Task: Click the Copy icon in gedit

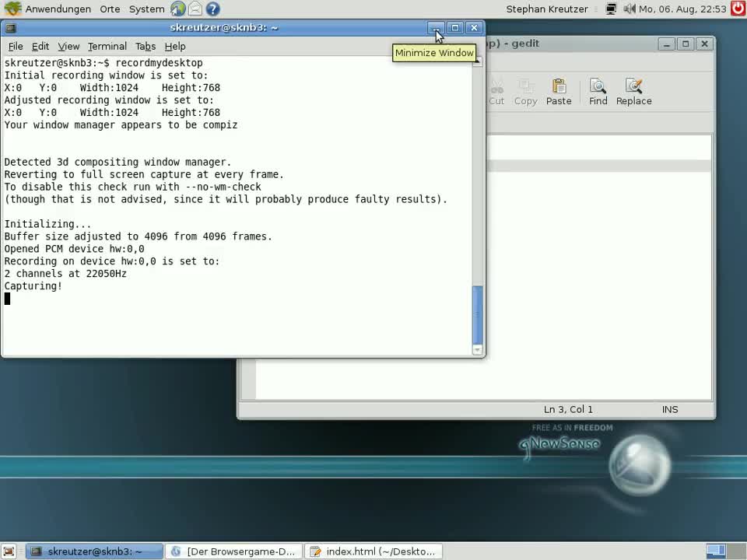Action: (525, 92)
